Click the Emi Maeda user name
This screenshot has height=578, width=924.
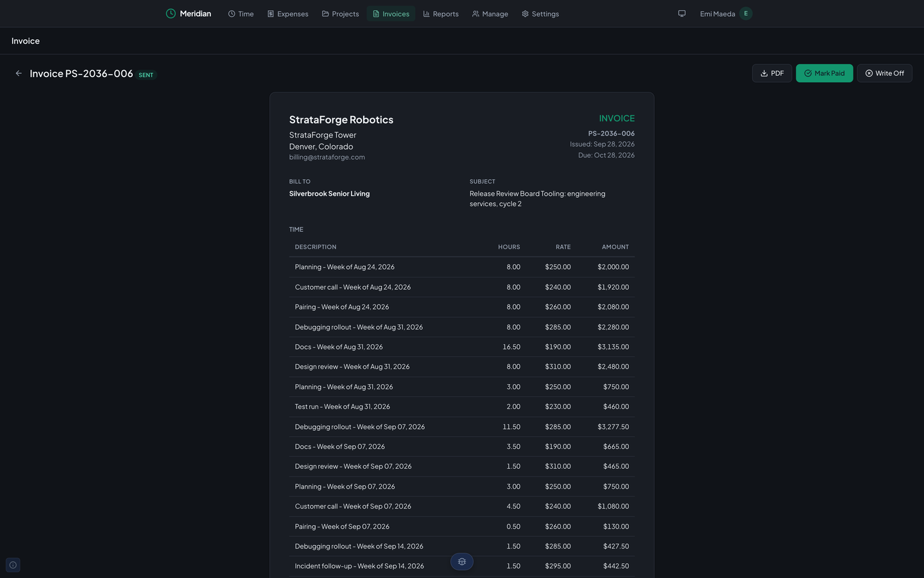click(x=717, y=13)
